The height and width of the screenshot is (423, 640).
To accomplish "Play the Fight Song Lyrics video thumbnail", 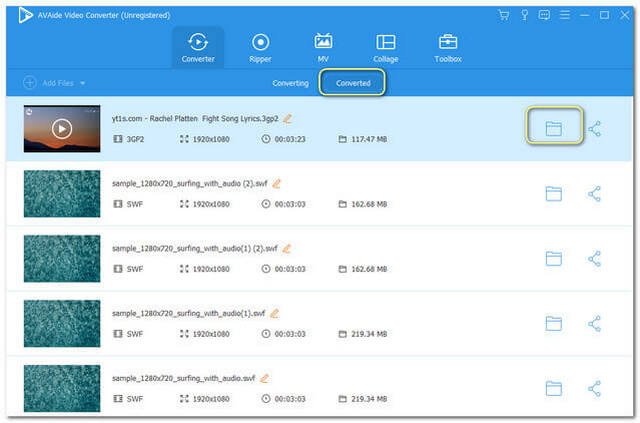I will (62, 129).
